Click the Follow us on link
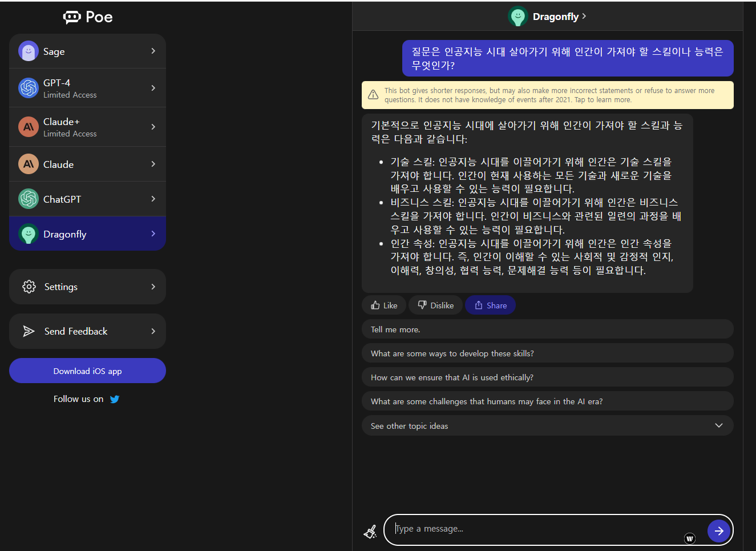Image resolution: width=756 pixels, height=551 pixels. (87, 399)
